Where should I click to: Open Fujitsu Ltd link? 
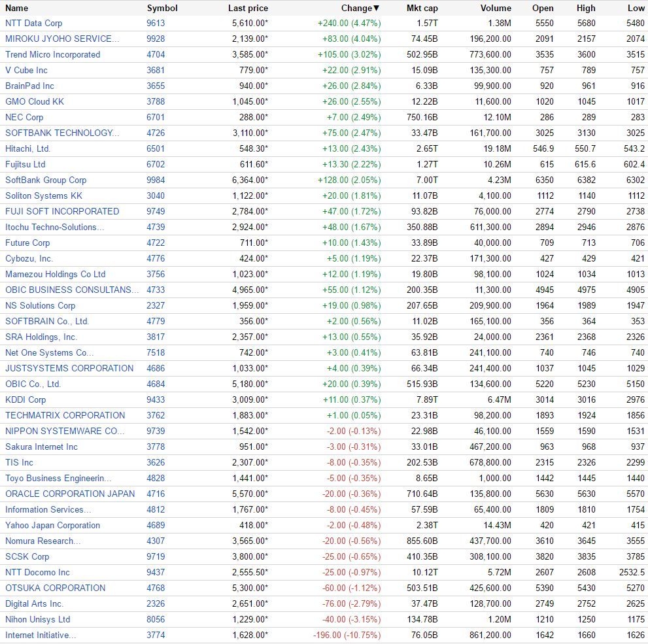(26, 164)
